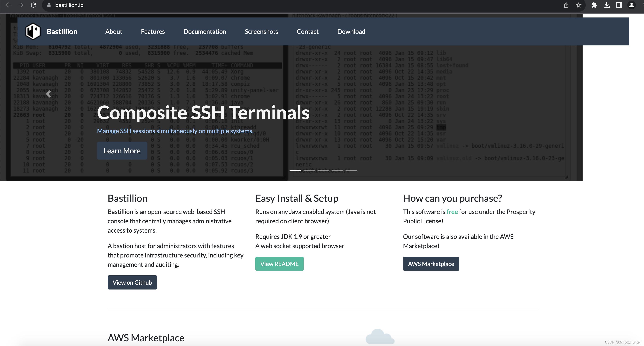Screen dimensions: 644x346
Task: Click the View README green button
Action: [x=280, y=264]
